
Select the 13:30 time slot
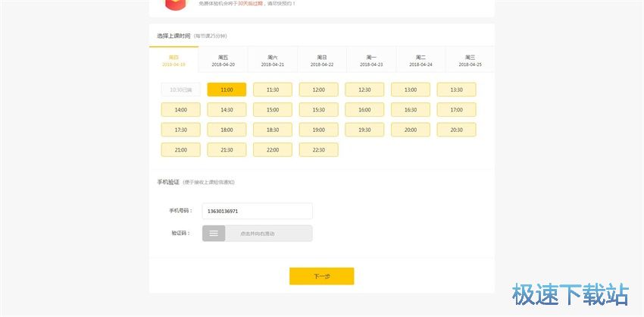pyautogui.click(x=457, y=89)
